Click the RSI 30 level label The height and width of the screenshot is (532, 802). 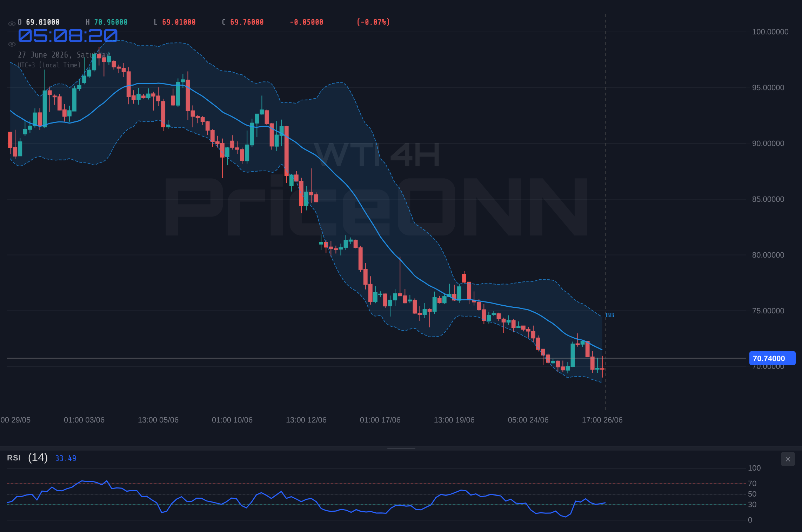coord(752,505)
